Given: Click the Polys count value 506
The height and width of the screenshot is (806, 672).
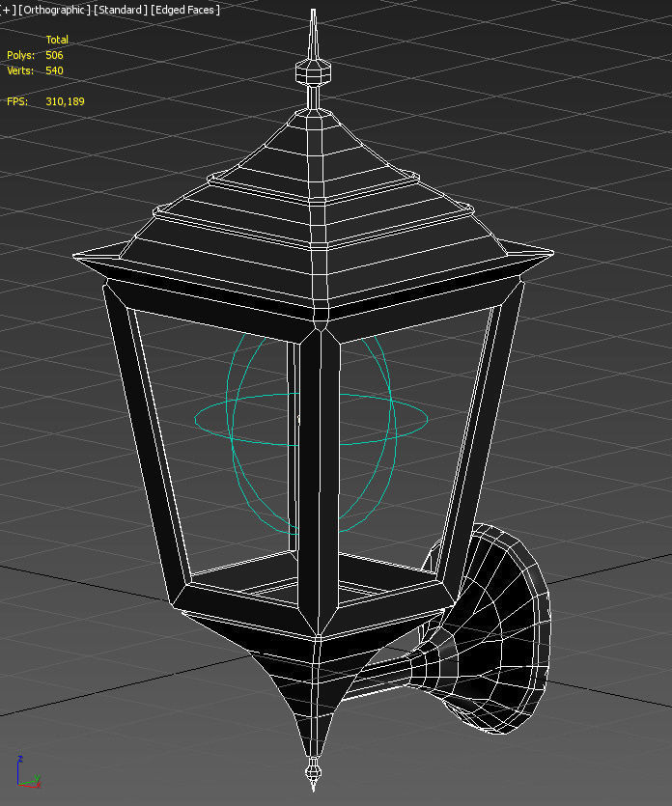Looking at the screenshot, I should (54, 55).
